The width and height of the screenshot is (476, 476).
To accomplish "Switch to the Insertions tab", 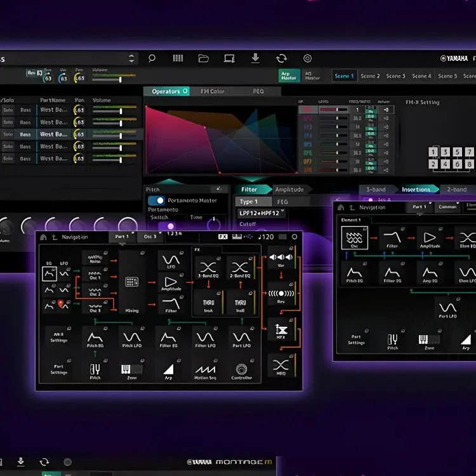I will 416,189.
